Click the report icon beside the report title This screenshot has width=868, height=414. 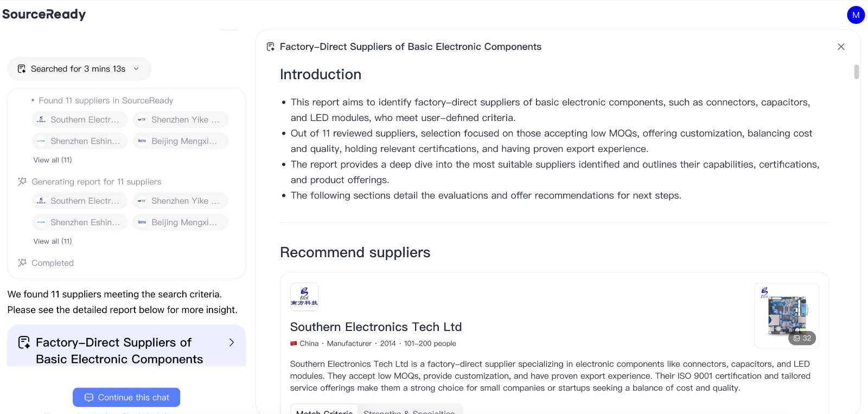(x=271, y=47)
